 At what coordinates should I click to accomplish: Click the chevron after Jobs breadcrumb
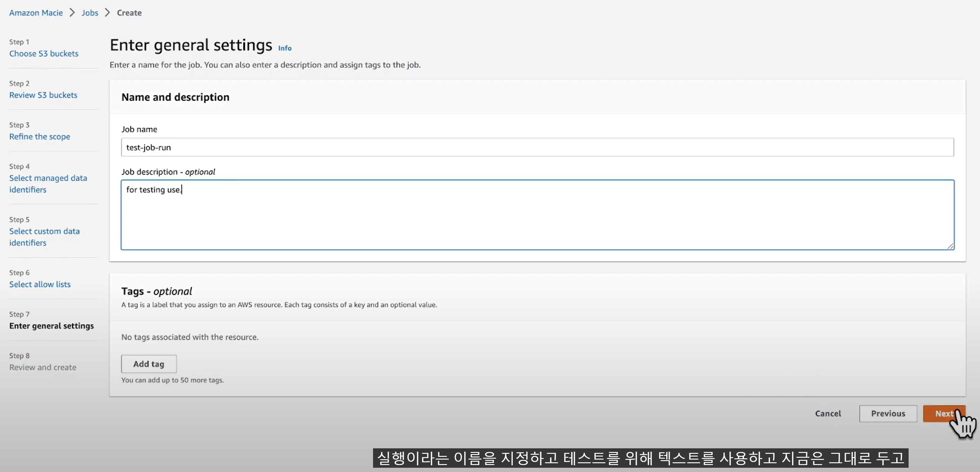(108, 13)
